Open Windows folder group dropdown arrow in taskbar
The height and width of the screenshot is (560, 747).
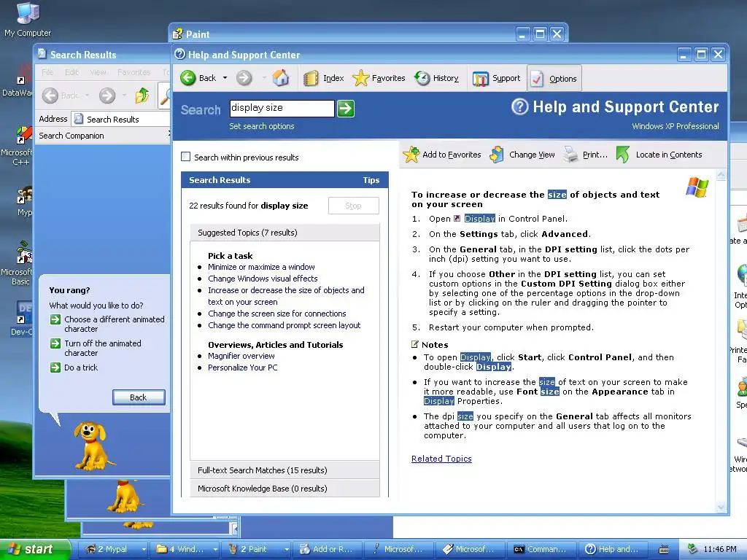[x=215, y=550]
